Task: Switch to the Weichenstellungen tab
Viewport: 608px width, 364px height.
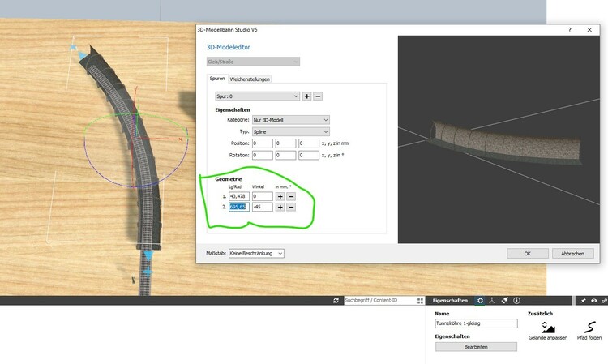Action: coord(250,79)
